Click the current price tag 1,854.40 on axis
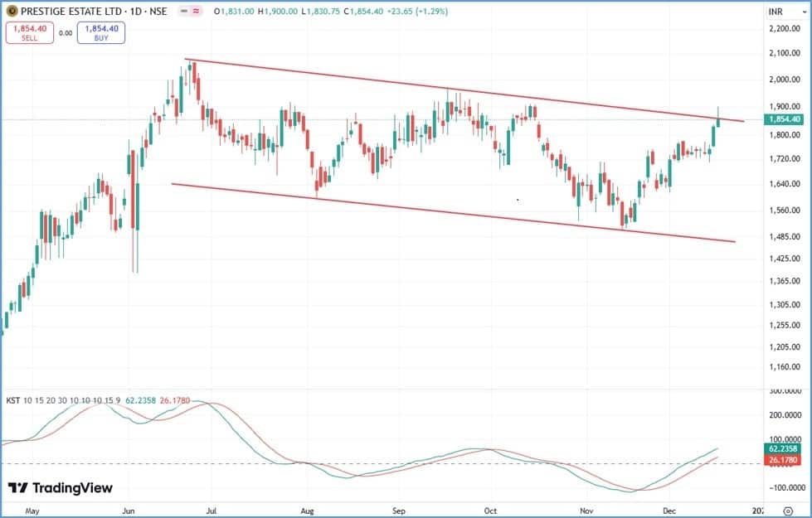The image size is (812, 518). 784,119
